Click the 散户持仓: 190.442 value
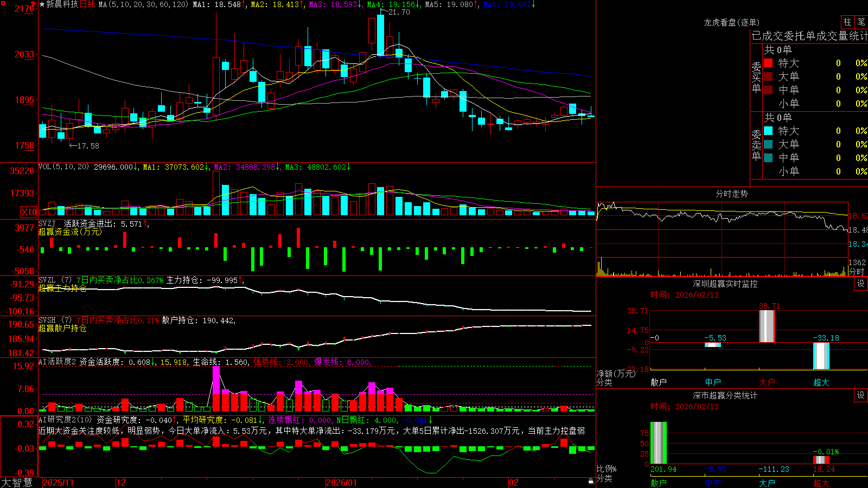Viewport: 868px width, 488px height. 198,320
